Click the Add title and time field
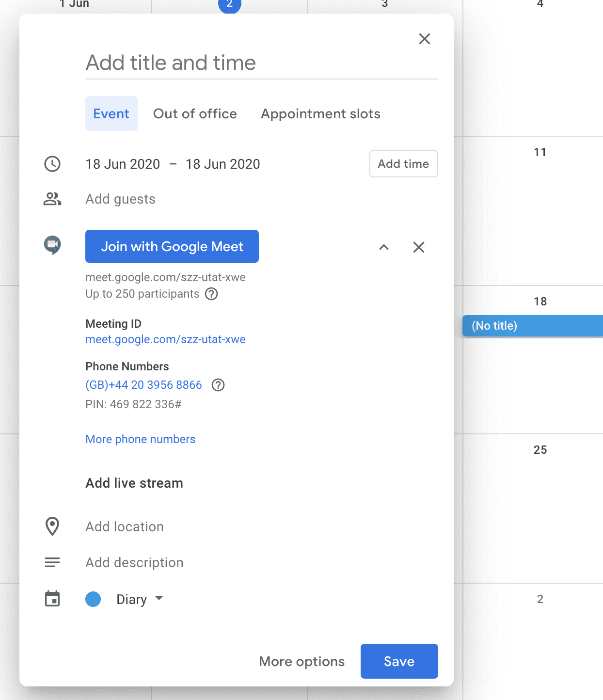 [x=261, y=63]
